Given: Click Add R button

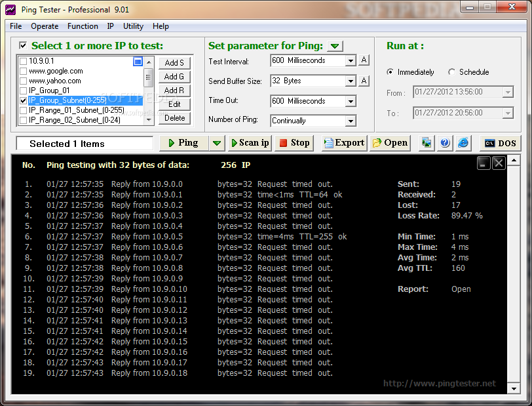Looking at the screenshot, I should click(174, 91).
